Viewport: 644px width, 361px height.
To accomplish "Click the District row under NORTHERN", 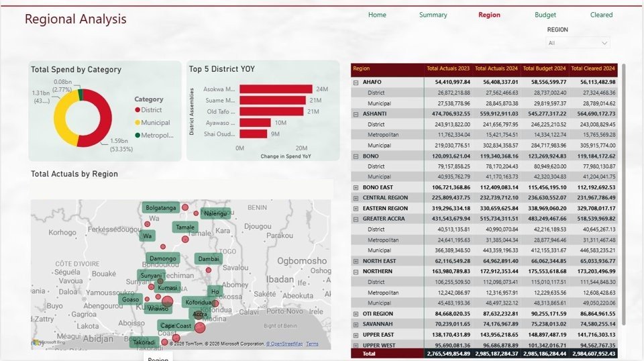I will 484,282.
